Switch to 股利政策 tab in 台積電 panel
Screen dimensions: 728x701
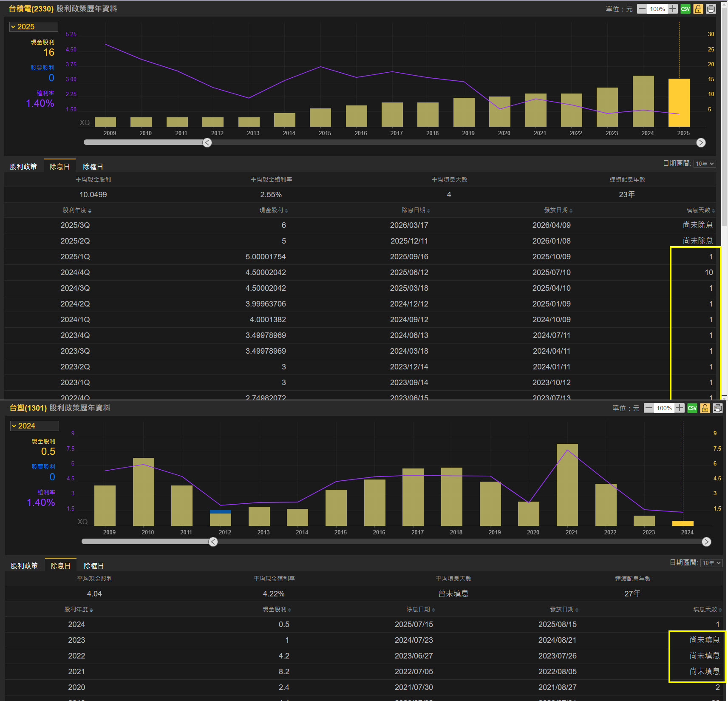23,167
